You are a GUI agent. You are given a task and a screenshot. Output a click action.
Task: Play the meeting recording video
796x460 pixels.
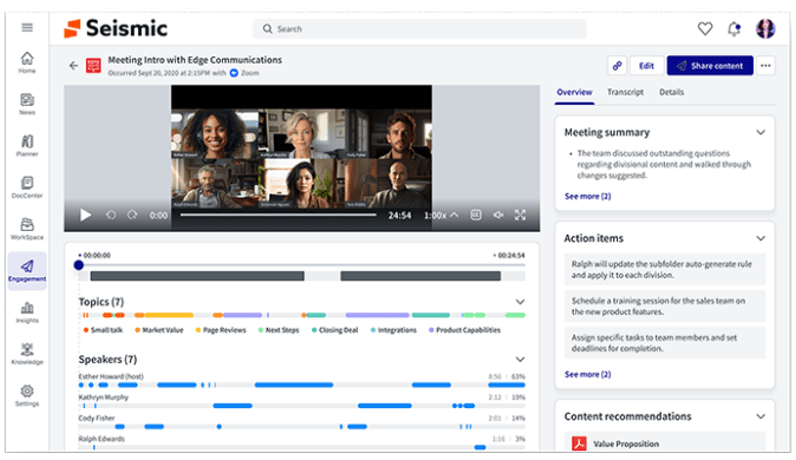click(85, 214)
